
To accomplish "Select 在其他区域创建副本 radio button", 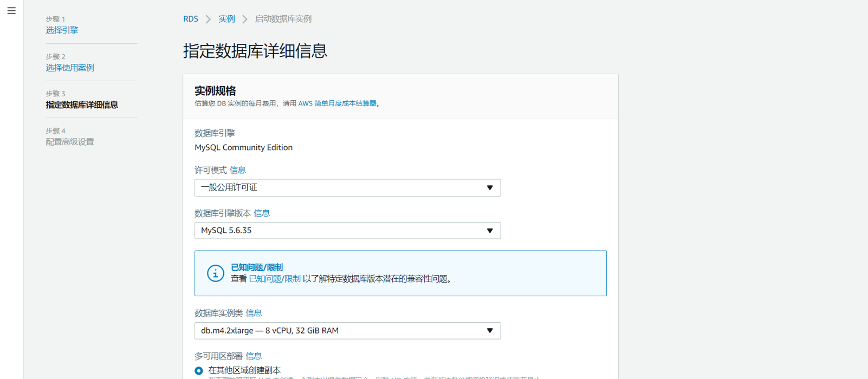I will (199, 371).
